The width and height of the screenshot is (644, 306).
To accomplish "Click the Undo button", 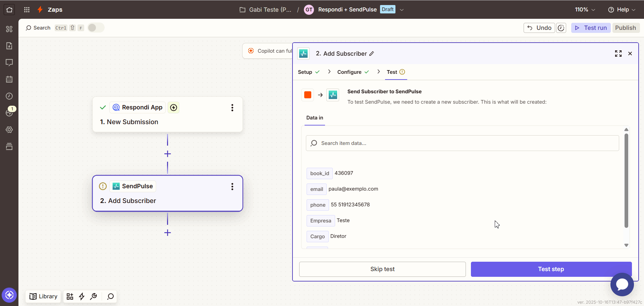I will pos(539,28).
